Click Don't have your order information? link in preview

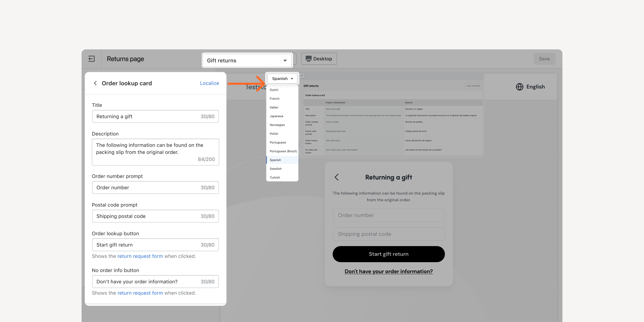(x=389, y=272)
